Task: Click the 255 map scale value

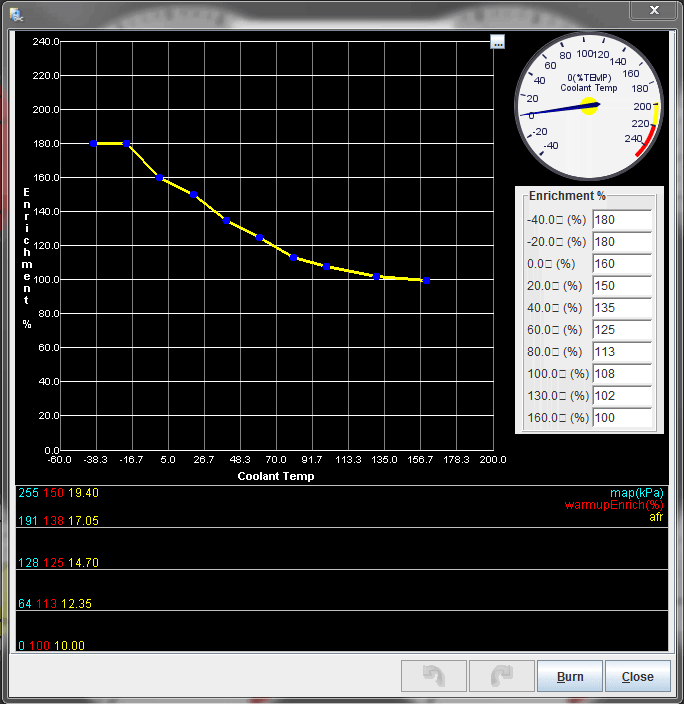Action: 29,493
